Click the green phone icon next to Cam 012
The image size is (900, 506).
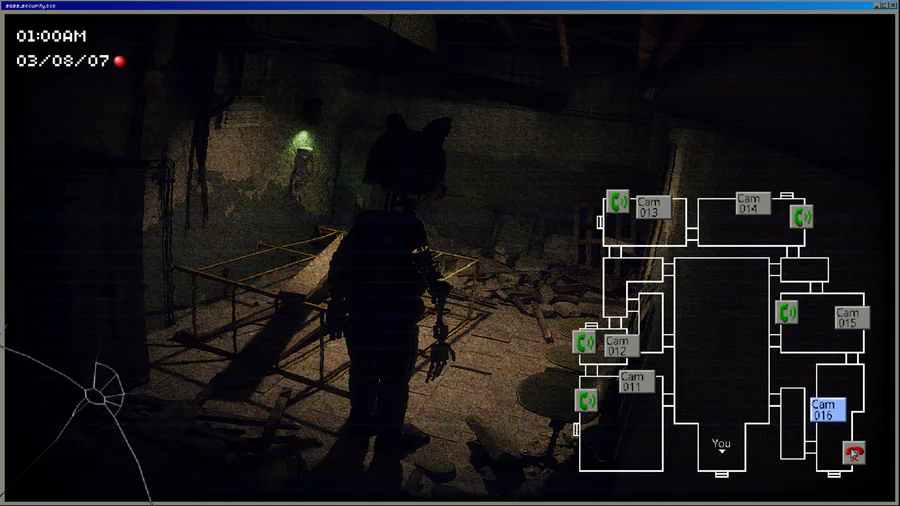(x=584, y=342)
